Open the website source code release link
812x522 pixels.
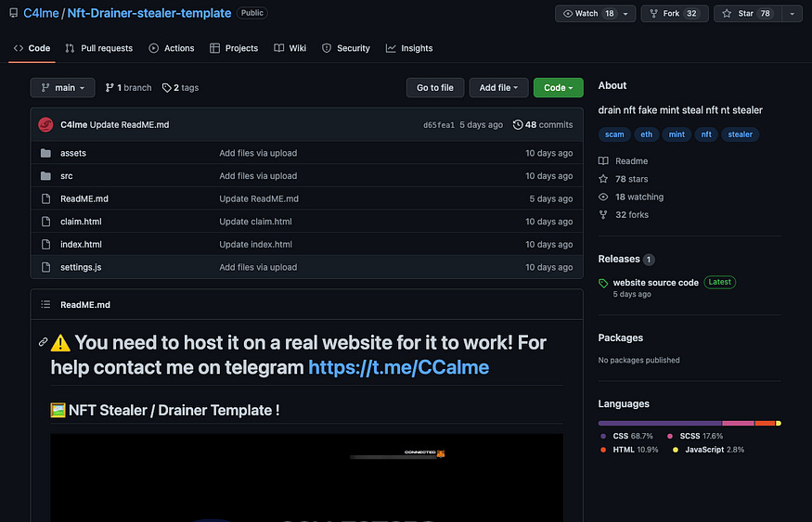(x=655, y=283)
